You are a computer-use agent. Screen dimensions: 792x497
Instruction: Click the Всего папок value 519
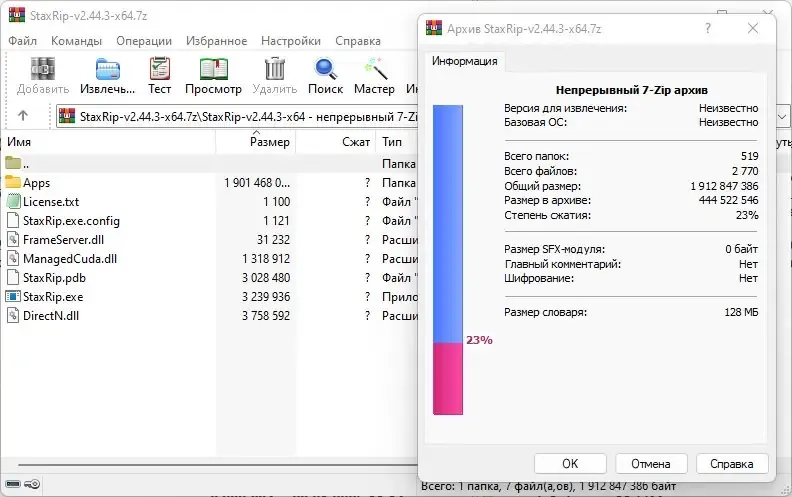click(x=750, y=156)
